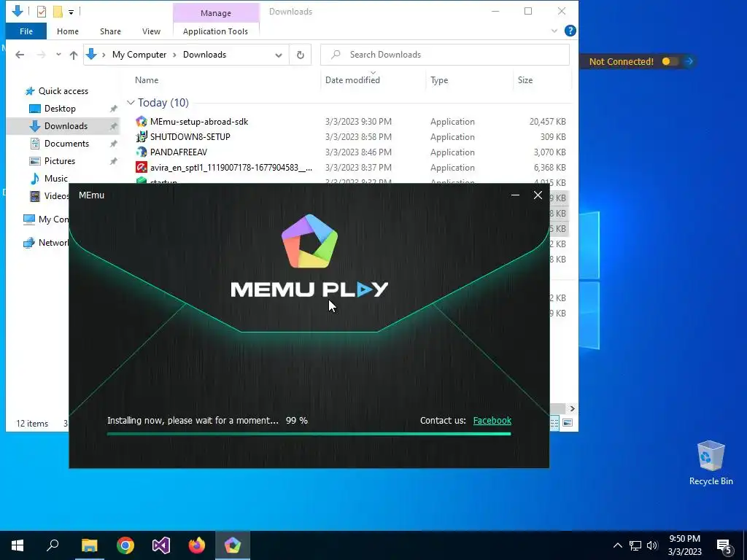
Task: Select SHUTDOWN8-SETUP file icon
Action: click(x=141, y=136)
